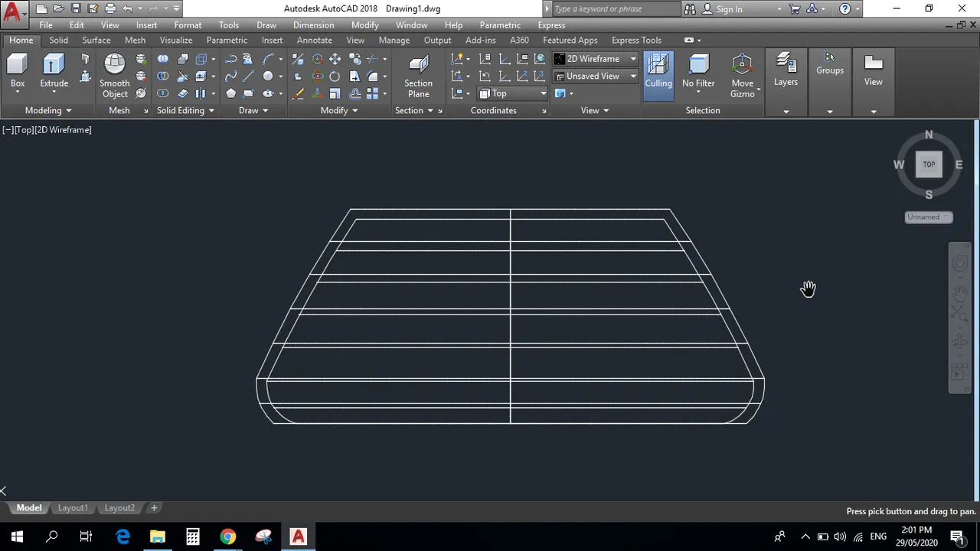The height and width of the screenshot is (551, 980).
Task: Click the 2D Wireframe viewport label
Action: (x=64, y=130)
